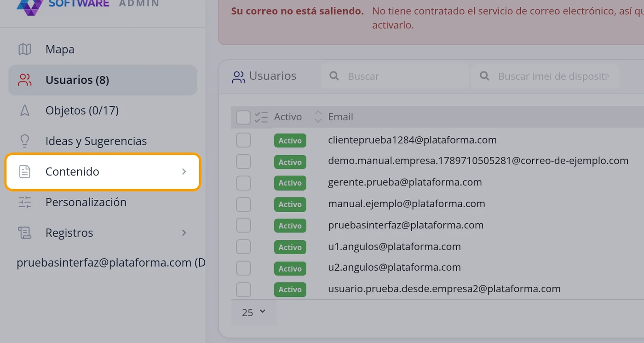644x343 pixels.
Task: Sort by the Email column arrows
Action: [318, 117]
